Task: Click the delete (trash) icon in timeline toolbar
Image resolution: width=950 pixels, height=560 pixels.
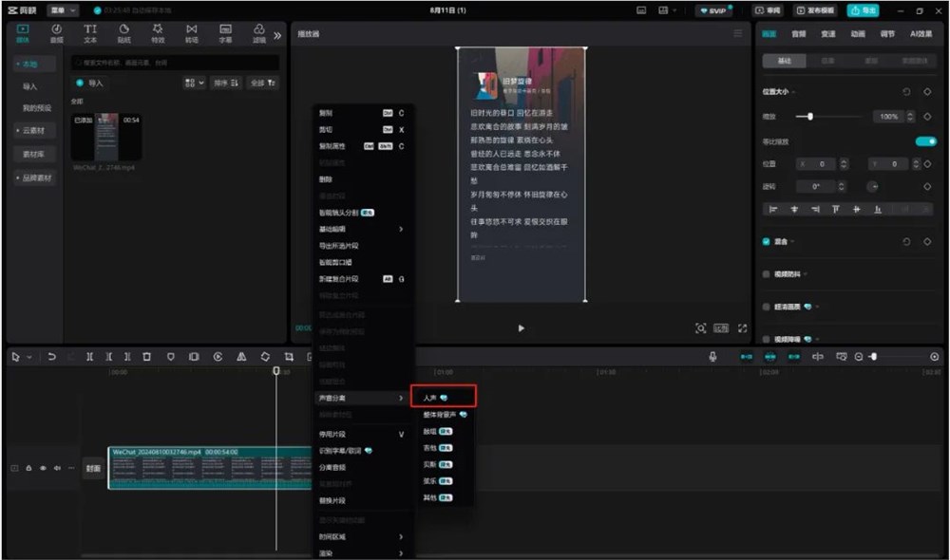Action: point(146,357)
